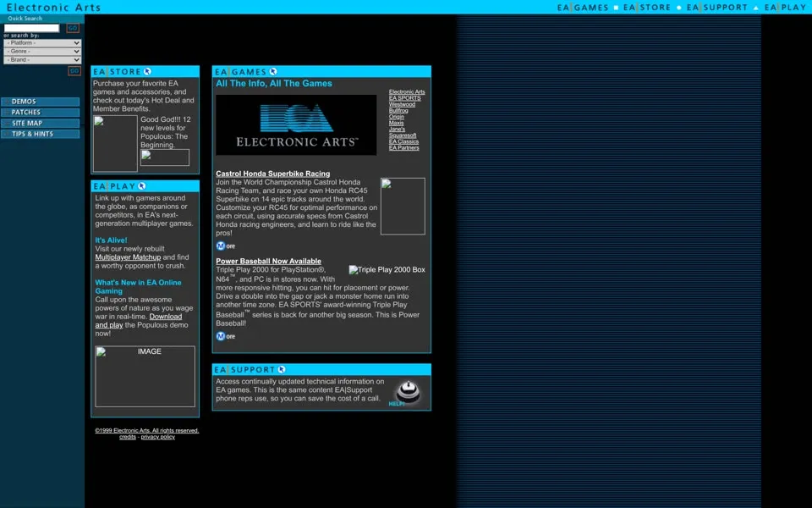
Task: Open the Brand dropdown
Action: click(x=42, y=59)
